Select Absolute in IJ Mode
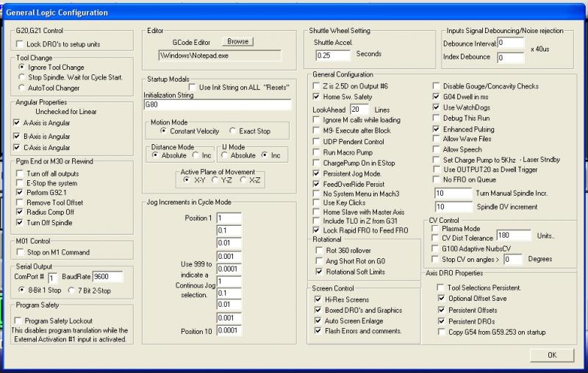This screenshot has width=588, height=373. [x=224, y=155]
